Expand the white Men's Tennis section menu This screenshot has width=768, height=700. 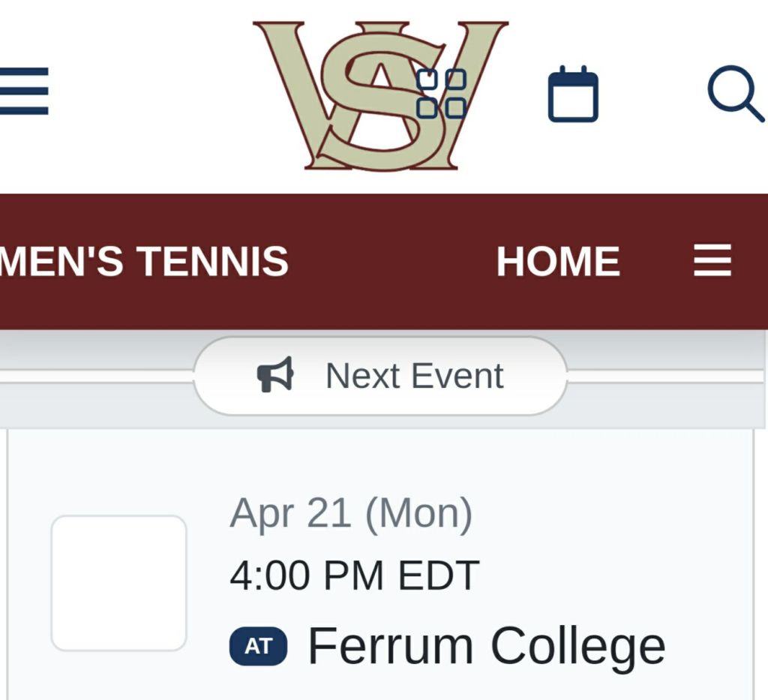[712, 261]
